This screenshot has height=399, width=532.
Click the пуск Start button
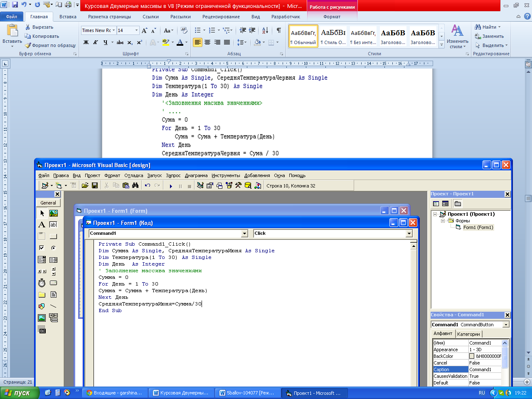pyautogui.click(x=20, y=393)
